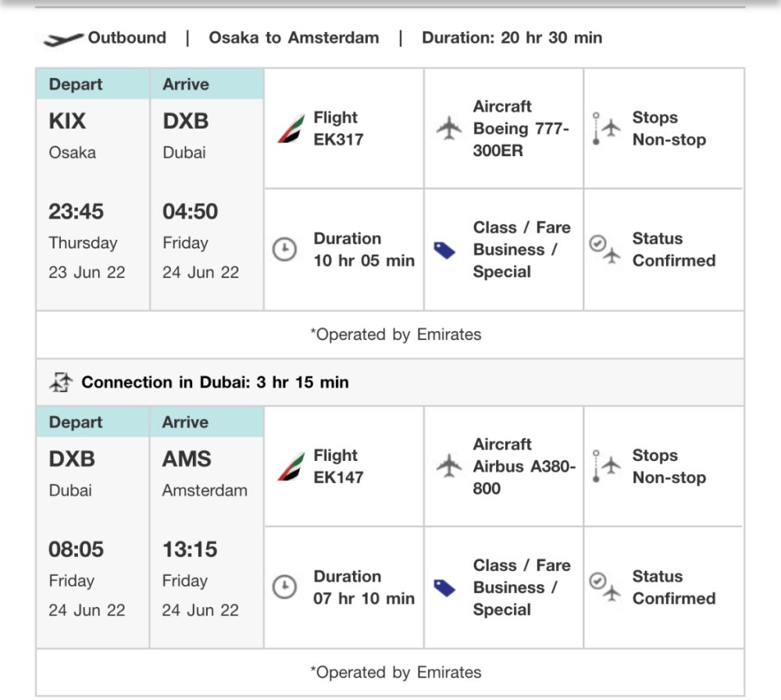
Task: Click the Non-stop stops icon for EK147
Action: pyautogui.click(x=606, y=466)
